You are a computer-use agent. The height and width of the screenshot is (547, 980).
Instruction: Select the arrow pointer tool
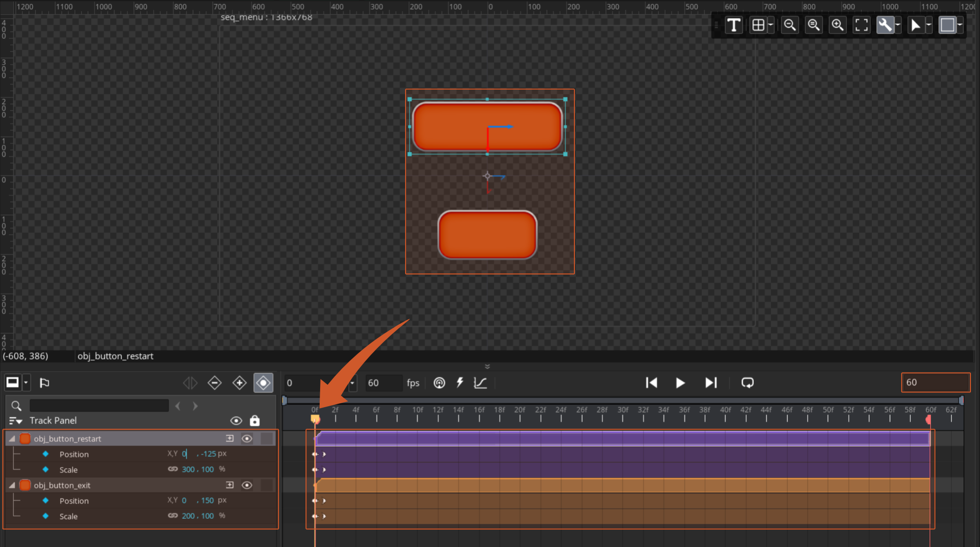point(915,25)
